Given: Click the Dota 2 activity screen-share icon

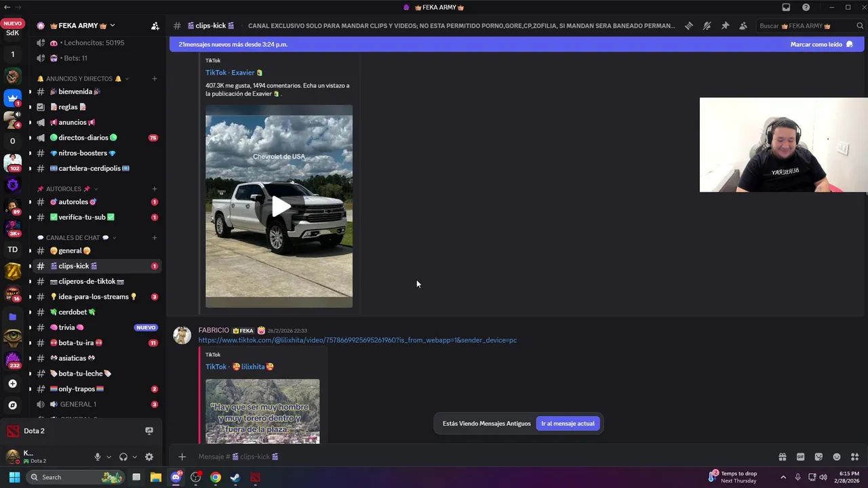Looking at the screenshot, I should coord(149,431).
